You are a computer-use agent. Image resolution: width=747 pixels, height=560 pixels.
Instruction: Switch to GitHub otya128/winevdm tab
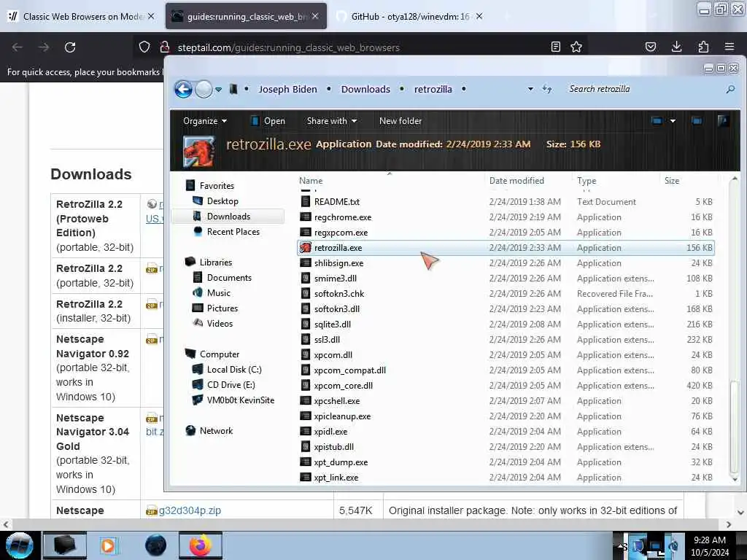tap(410, 16)
